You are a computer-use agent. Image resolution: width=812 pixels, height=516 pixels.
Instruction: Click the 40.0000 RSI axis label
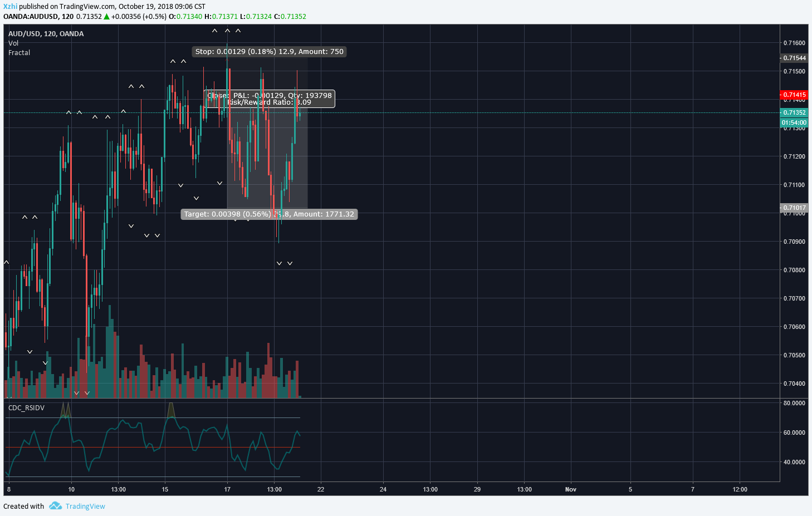[x=794, y=462]
